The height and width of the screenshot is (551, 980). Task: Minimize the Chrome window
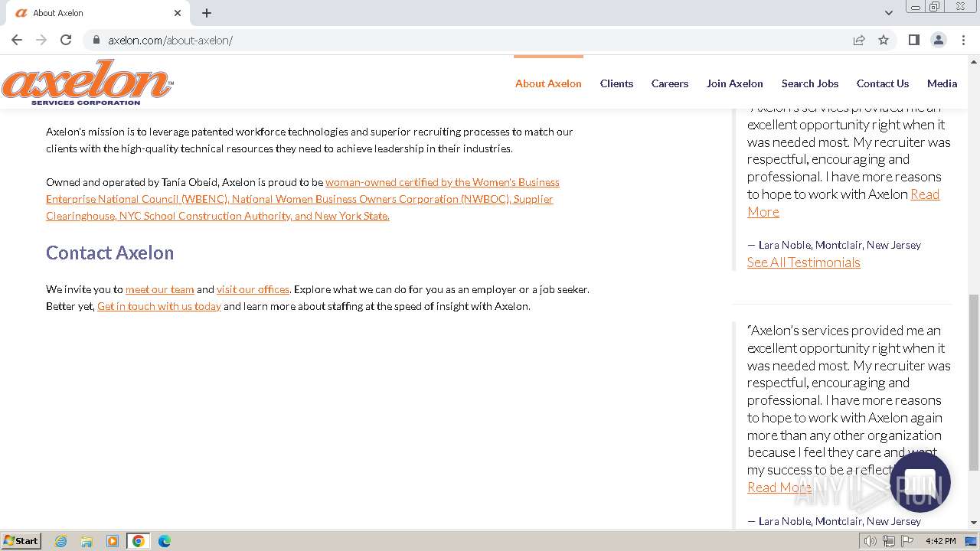915,7
